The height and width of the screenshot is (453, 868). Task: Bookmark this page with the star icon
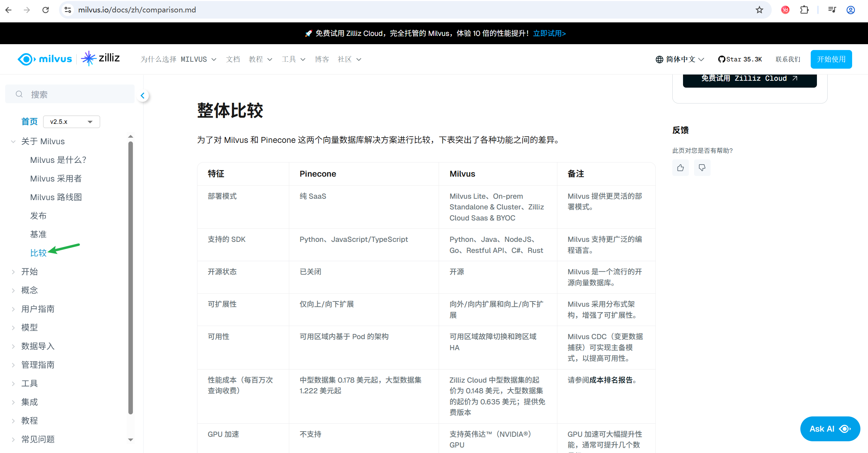(x=759, y=10)
